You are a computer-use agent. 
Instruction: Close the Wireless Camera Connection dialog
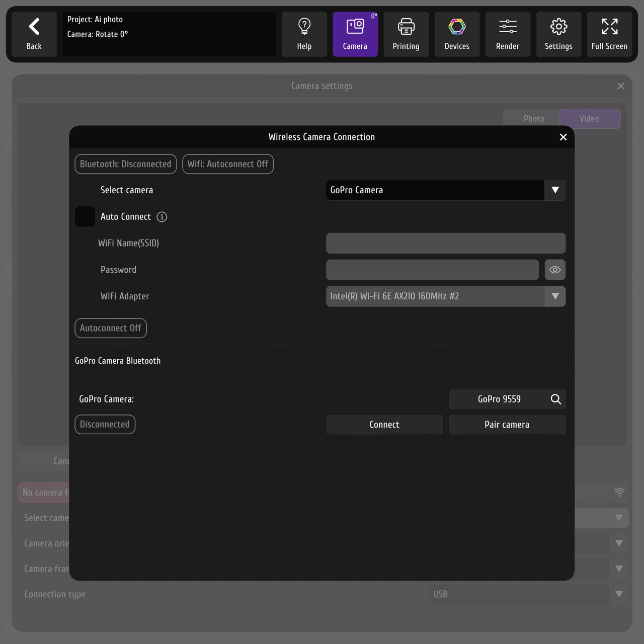click(563, 137)
